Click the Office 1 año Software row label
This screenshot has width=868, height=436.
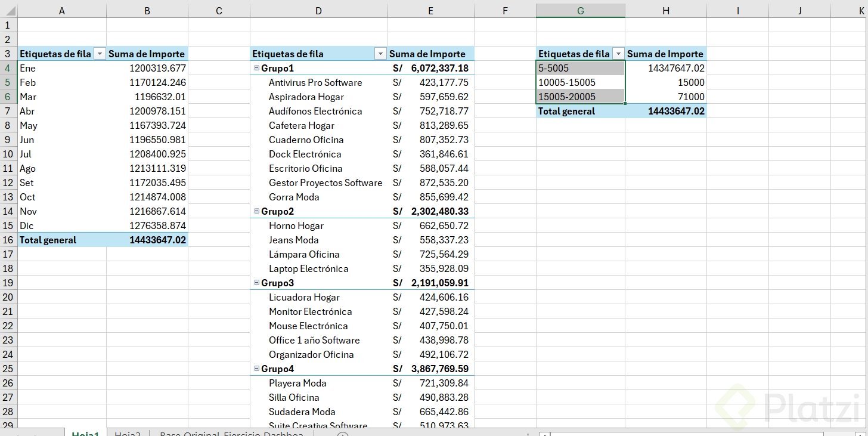click(x=314, y=340)
